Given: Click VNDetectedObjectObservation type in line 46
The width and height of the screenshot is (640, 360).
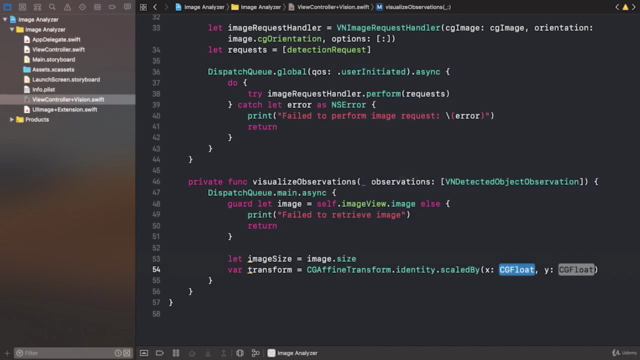Looking at the screenshot, I should 512,182.
